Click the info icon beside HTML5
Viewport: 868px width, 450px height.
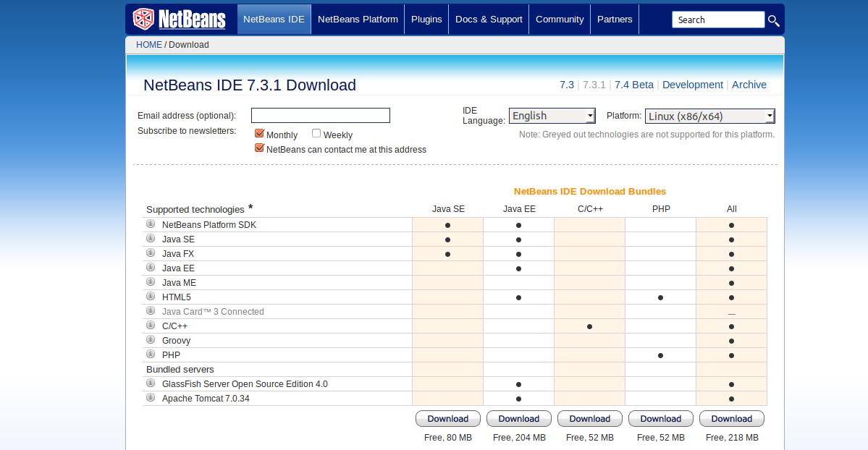coord(151,297)
